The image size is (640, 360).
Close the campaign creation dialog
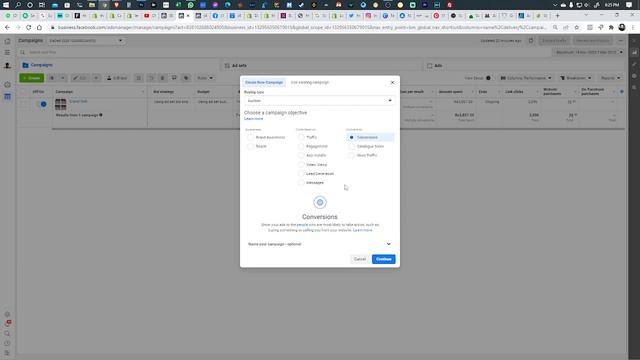392,82
